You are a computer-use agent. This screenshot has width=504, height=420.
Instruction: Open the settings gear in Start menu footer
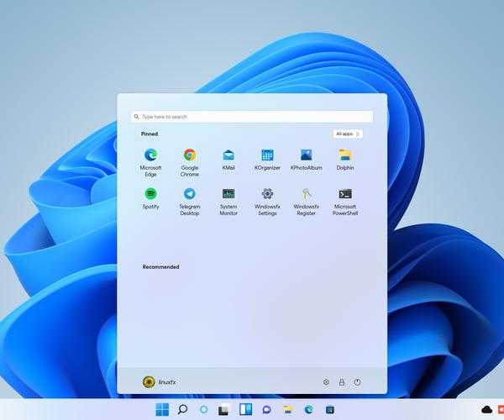tap(326, 381)
